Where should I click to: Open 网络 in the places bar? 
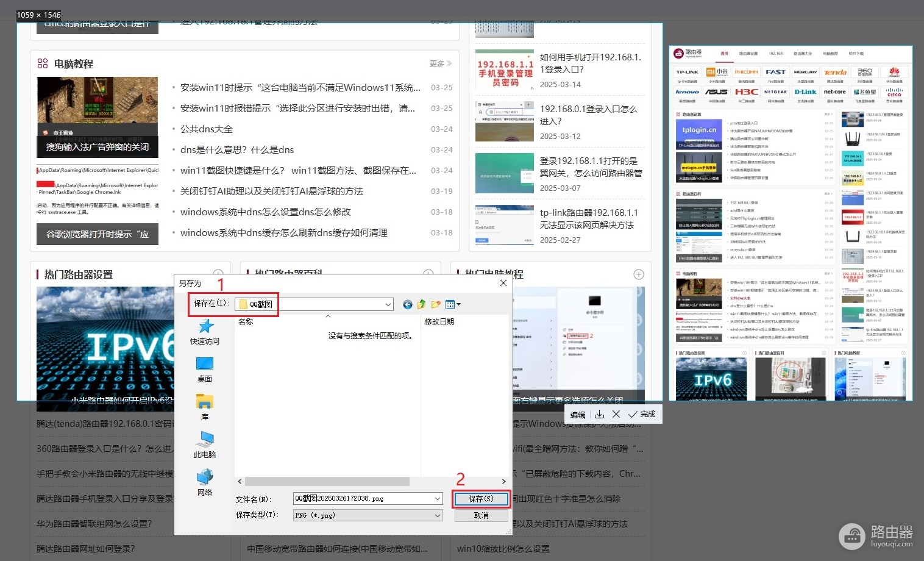click(205, 484)
